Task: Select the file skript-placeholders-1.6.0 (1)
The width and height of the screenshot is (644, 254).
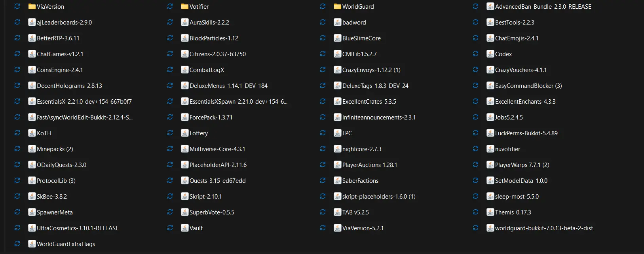Action: pyautogui.click(x=379, y=197)
